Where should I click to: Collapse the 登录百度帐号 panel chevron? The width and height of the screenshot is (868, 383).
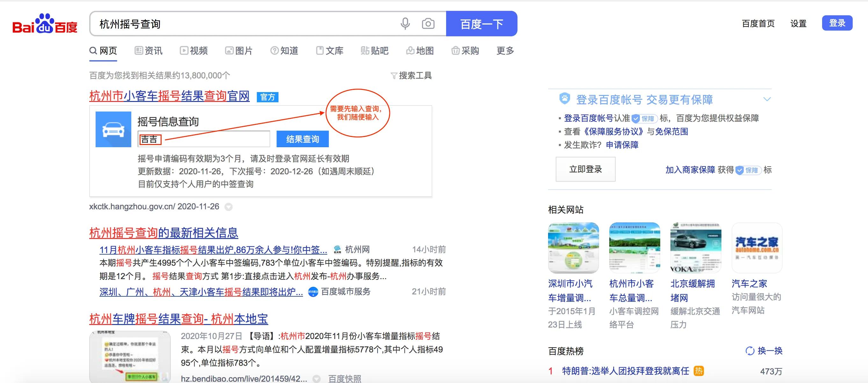coord(767,99)
